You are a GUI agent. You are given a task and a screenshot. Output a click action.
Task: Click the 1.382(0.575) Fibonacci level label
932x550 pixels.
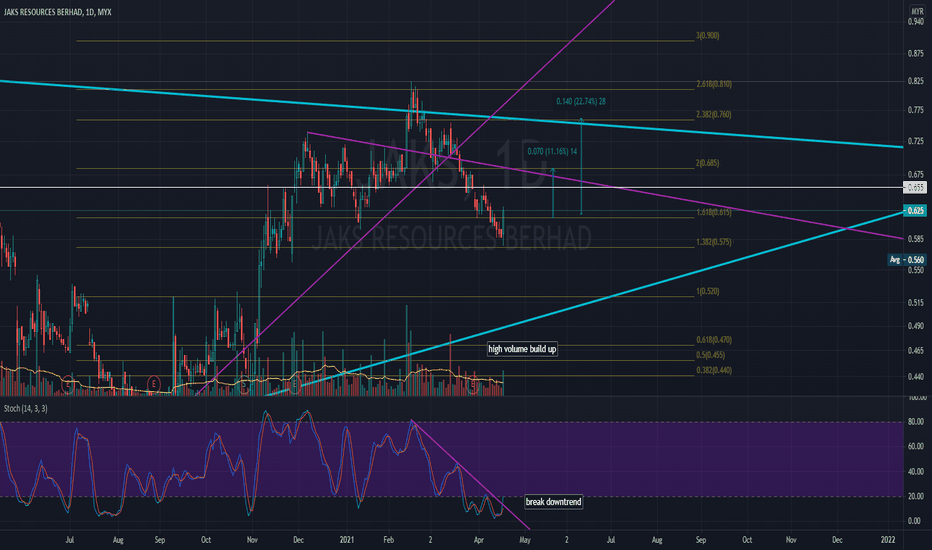tap(714, 242)
